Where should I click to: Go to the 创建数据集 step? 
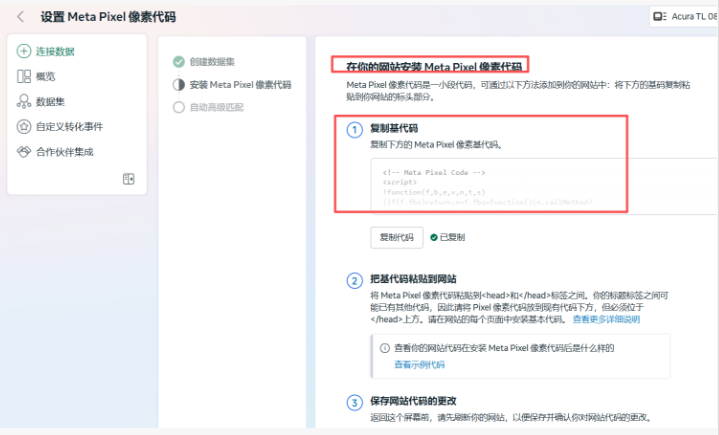[x=212, y=61]
